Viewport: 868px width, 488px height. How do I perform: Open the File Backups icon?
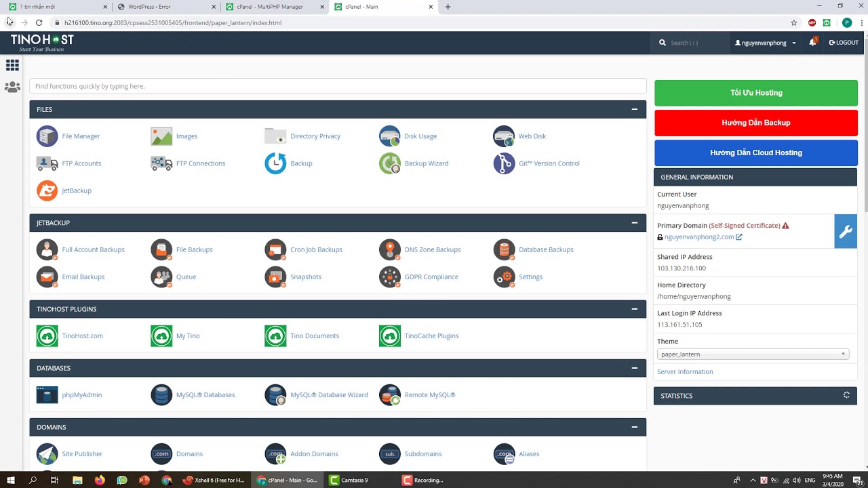(x=161, y=249)
